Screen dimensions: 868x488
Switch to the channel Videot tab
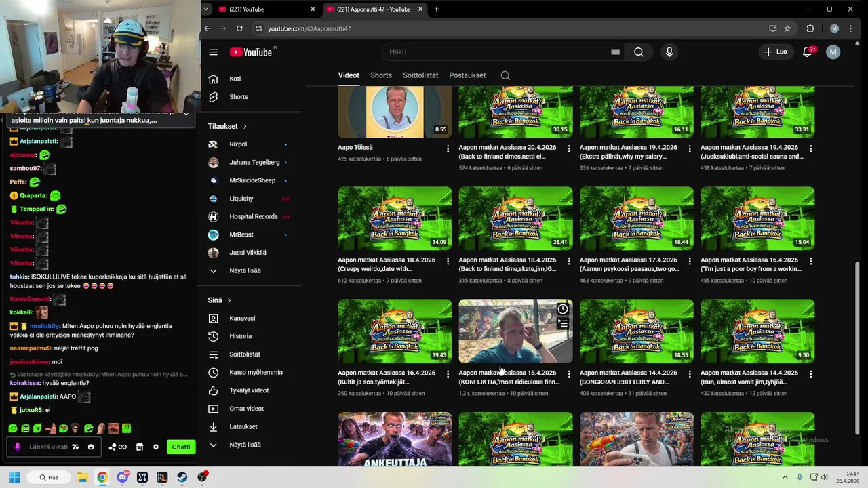click(349, 75)
